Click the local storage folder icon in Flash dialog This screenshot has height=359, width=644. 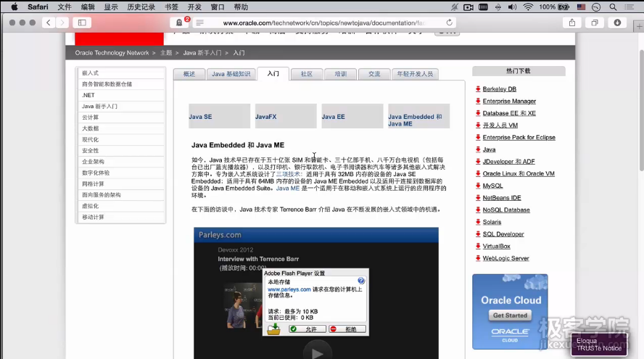[273, 329]
